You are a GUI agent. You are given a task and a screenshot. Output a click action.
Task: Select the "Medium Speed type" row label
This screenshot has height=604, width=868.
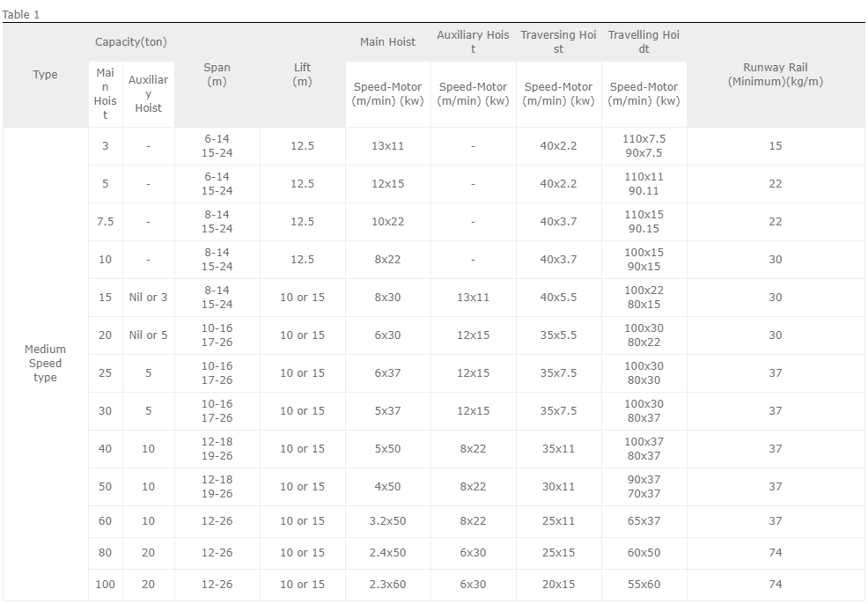click(46, 364)
